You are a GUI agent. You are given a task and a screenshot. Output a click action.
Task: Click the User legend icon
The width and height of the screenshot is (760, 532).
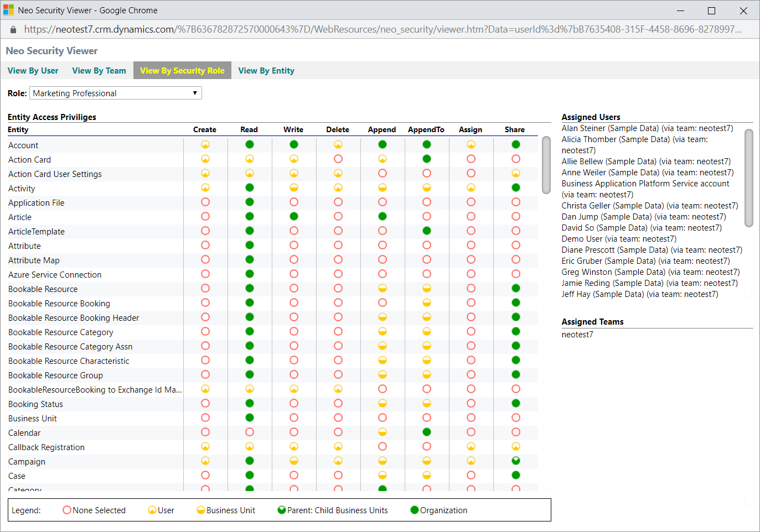pos(152,510)
